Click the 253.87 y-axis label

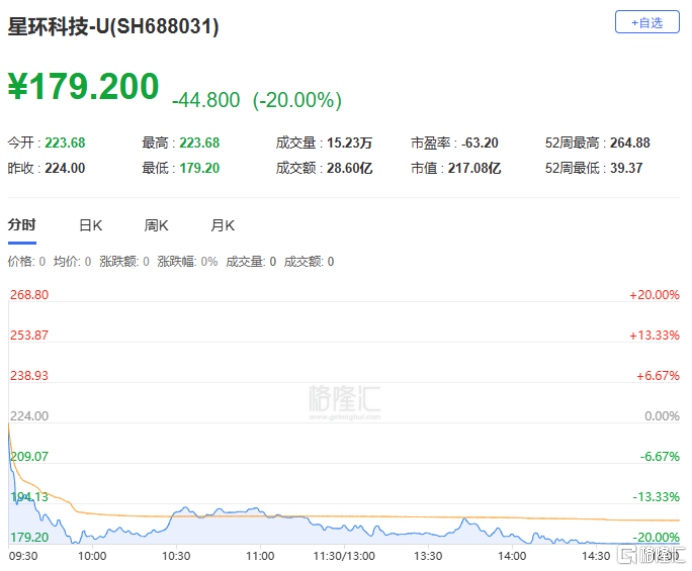coord(29,335)
